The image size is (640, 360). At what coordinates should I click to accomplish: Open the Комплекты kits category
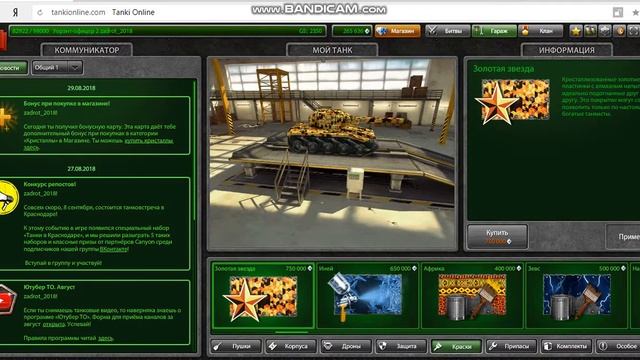(567, 347)
